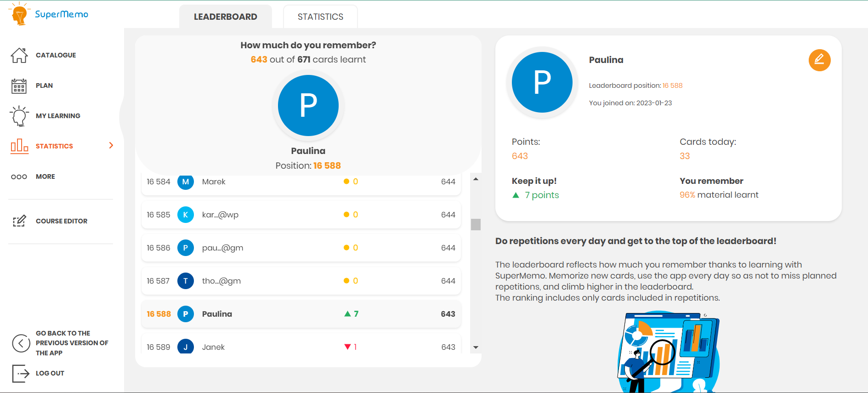This screenshot has height=393, width=868.
Task: Open the More sidebar item
Action: pyautogui.click(x=45, y=177)
